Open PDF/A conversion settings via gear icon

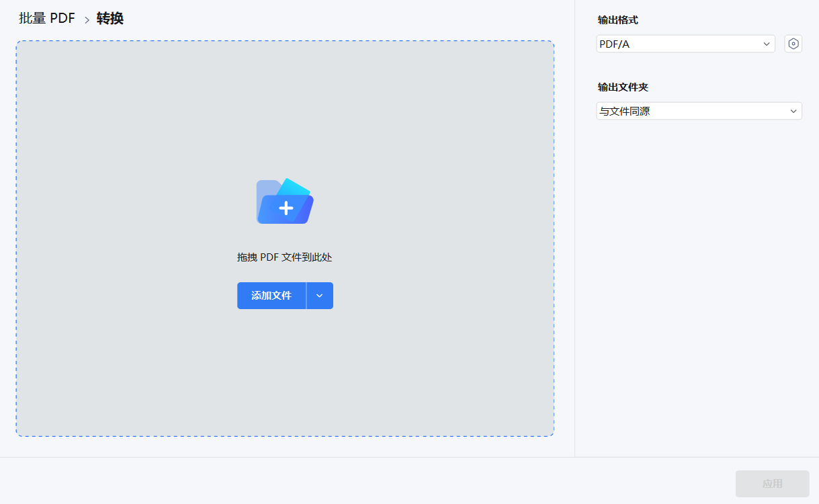coord(793,43)
